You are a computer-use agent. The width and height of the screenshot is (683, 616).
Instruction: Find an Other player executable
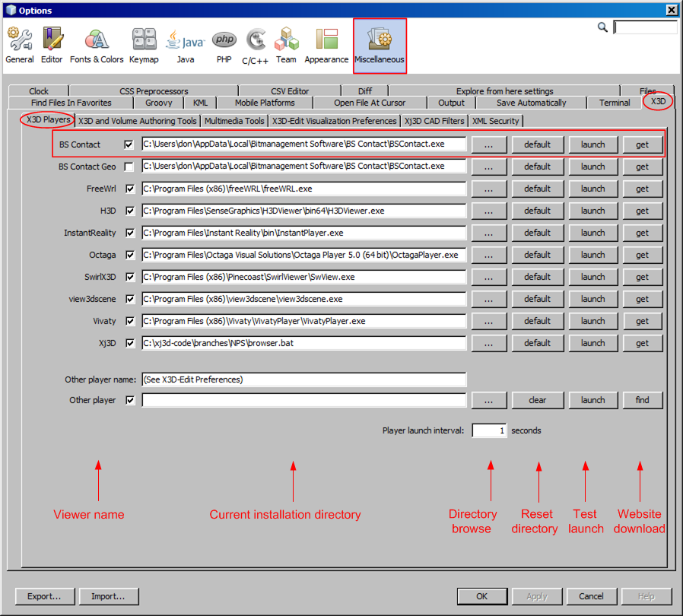click(643, 400)
